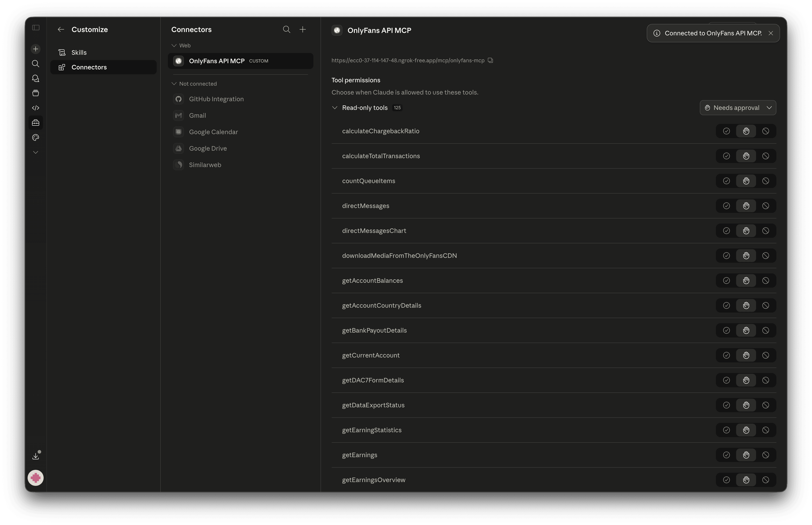The width and height of the screenshot is (812, 525).
Task: Expand more items chevron in rail
Action: click(x=35, y=152)
